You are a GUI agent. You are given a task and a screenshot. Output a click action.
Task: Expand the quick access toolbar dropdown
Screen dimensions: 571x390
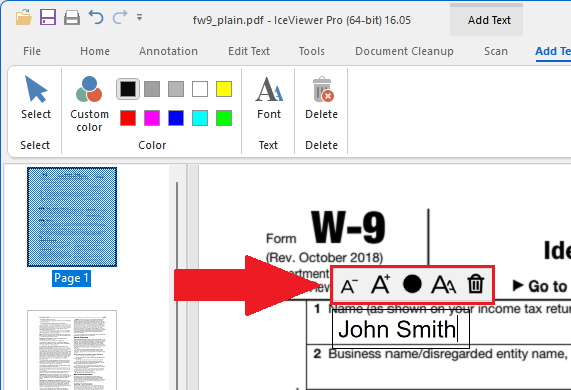tap(139, 17)
